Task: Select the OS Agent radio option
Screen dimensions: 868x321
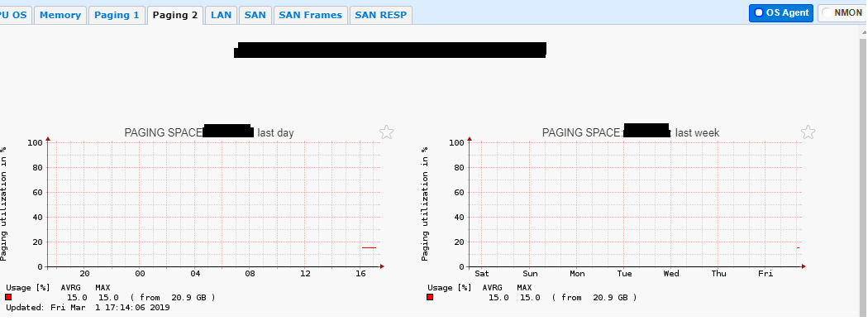Action: tap(781, 12)
